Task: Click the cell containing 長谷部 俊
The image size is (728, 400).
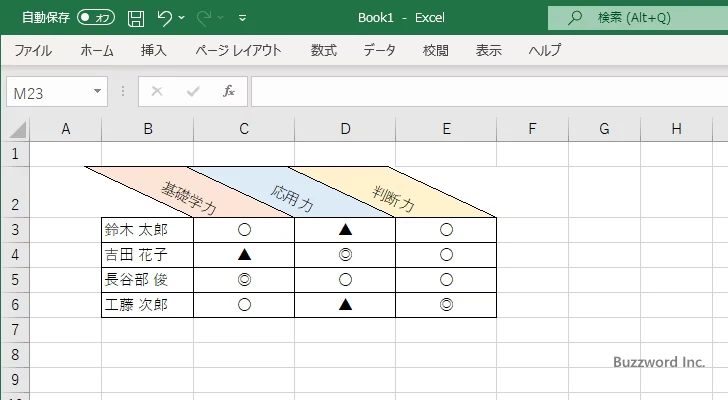Action: pyautogui.click(x=147, y=280)
